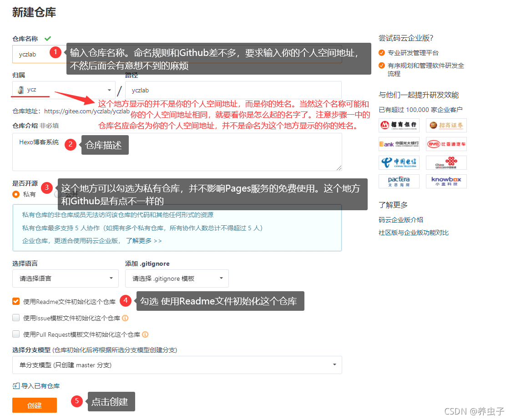This screenshot has height=420, width=511.
Task: Click the pactera 文思海辉 logo
Action: (399, 181)
